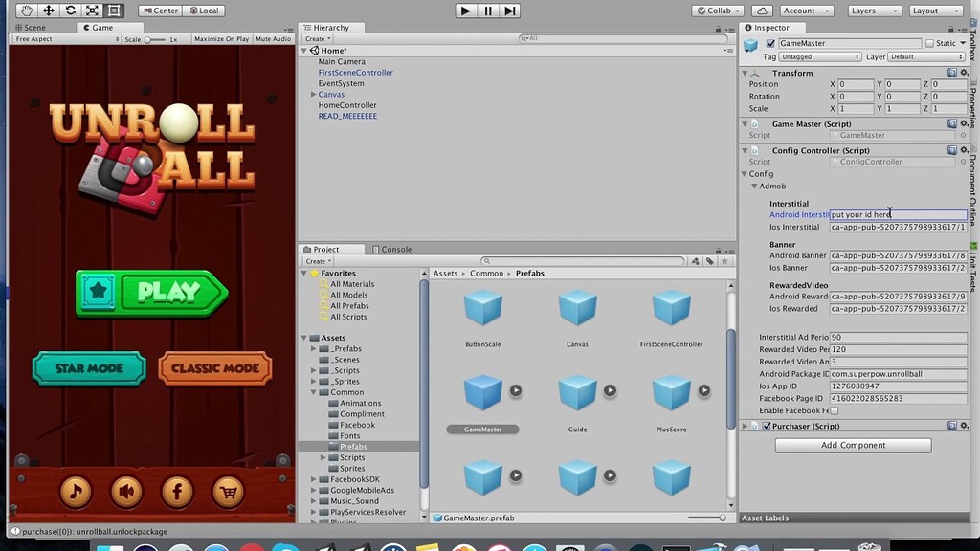980x551 pixels.
Task: Open the Tag dropdown showing Untagged
Action: (818, 56)
